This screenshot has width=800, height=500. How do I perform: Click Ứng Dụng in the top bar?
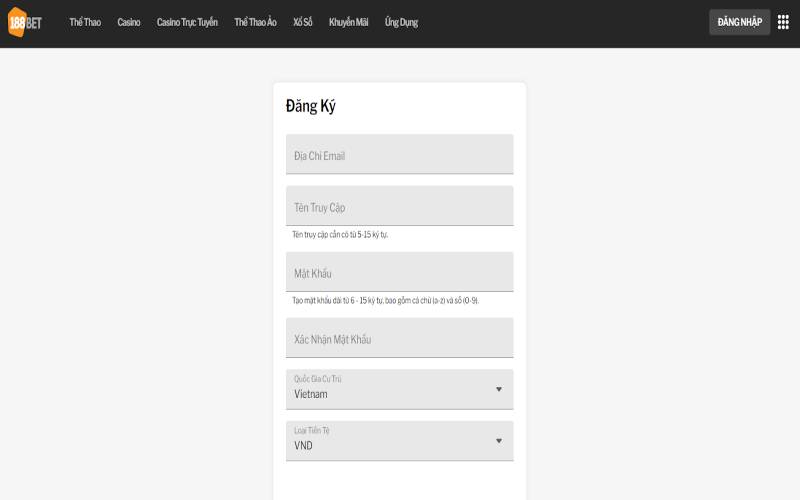click(x=401, y=22)
